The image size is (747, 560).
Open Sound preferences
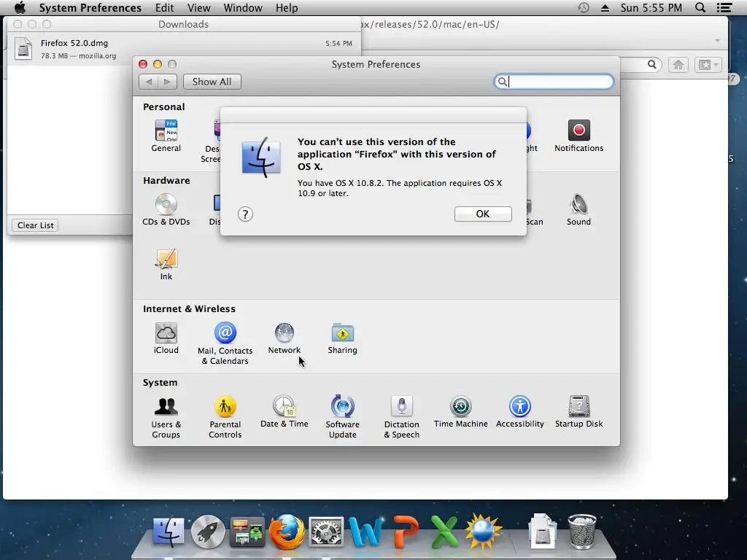click(x=578, y=209)
